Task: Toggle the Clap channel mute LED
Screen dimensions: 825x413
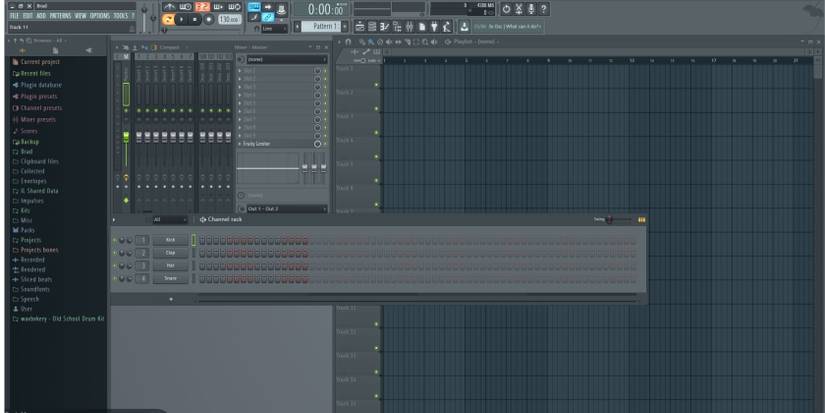Action: 115,253
